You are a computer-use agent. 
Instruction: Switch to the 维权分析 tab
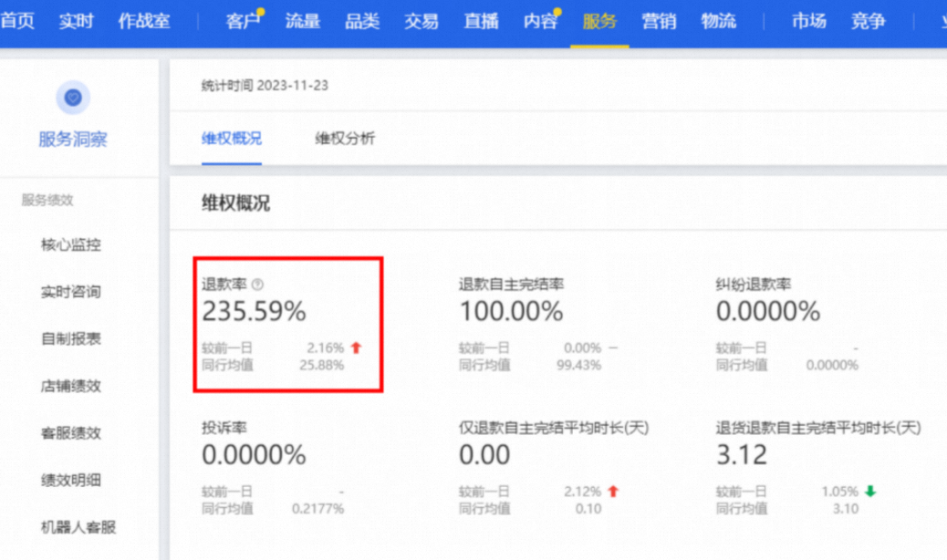coord(345,139)
